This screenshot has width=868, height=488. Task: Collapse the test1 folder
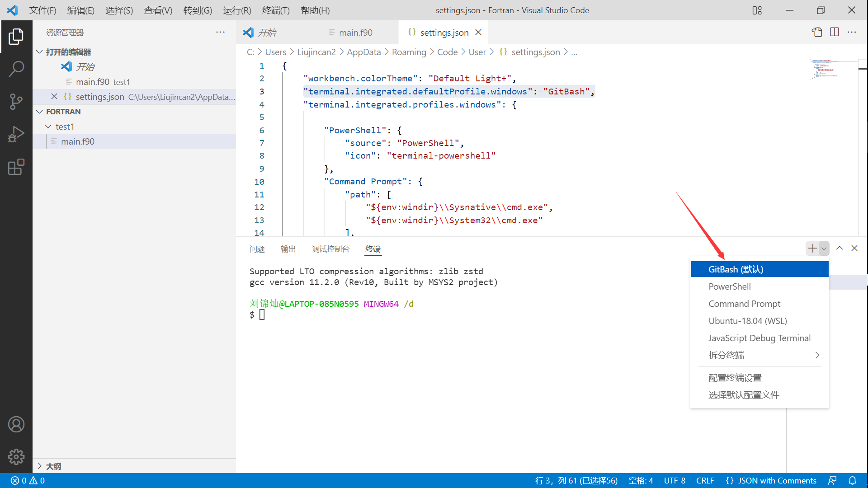pyautogui.click(x=48, y=127)
